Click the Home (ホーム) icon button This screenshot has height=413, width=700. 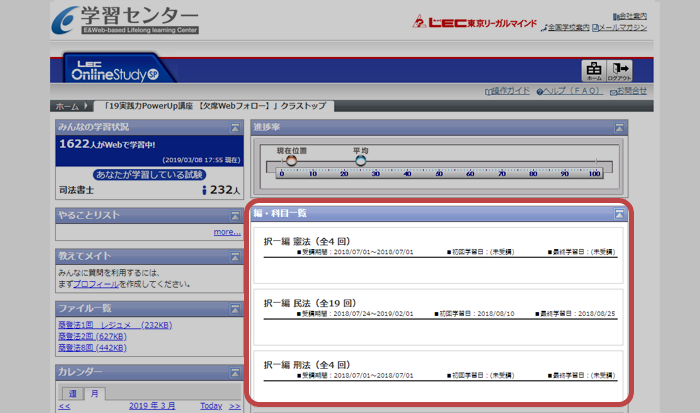pyautogui.click(x=594, y=71)
